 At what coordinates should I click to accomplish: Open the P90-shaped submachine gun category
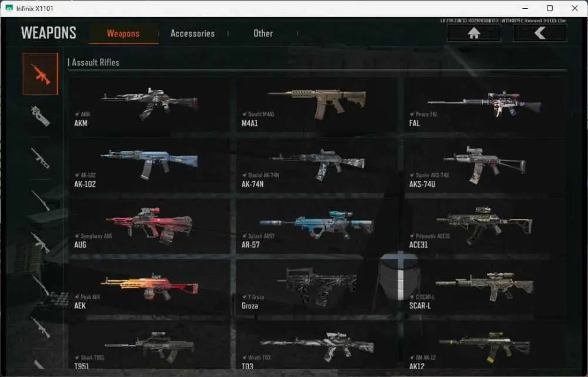coord(40,116)
